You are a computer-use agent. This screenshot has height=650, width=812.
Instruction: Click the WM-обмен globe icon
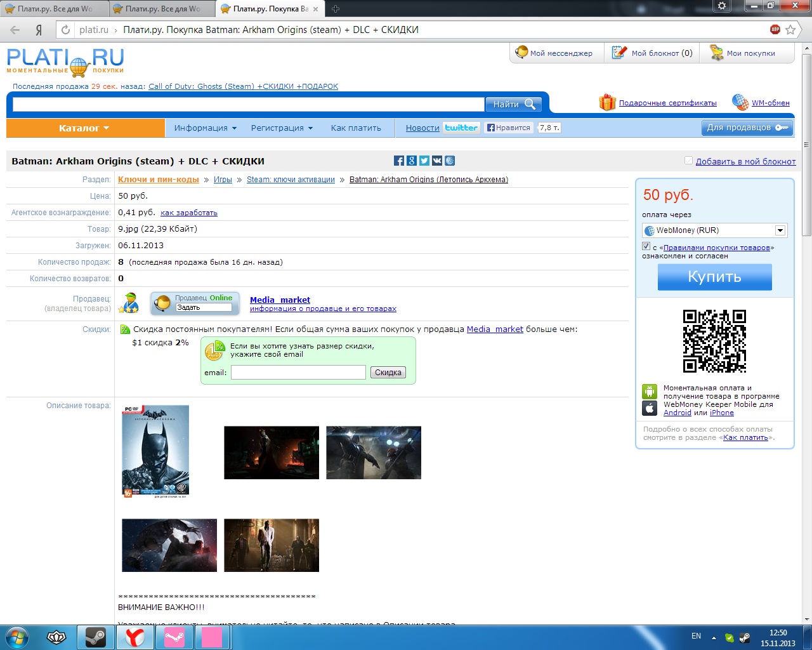pos(740,102)
